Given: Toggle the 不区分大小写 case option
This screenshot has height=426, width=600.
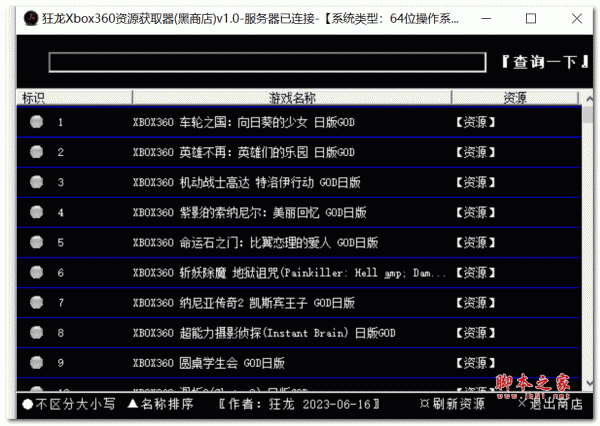Looking at the screenshot, I should pos(68,404).
